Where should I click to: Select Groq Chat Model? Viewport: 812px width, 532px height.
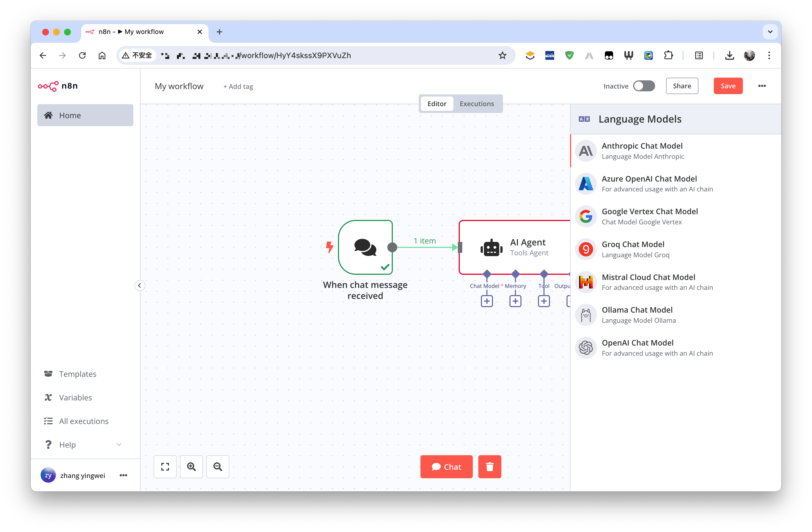pos(676,249)
